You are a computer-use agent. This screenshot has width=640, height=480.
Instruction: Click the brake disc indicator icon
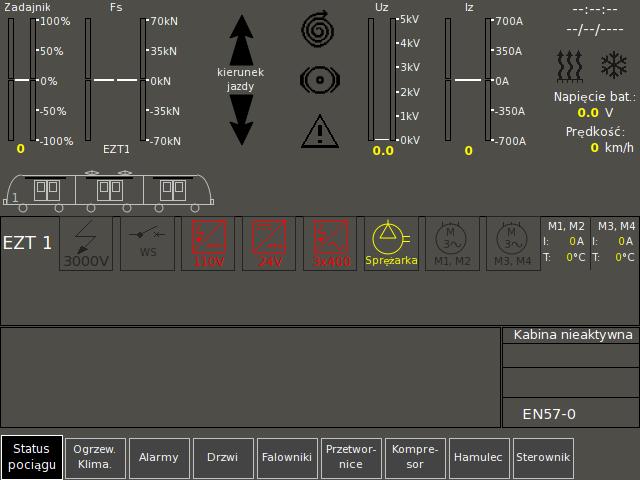320,80
